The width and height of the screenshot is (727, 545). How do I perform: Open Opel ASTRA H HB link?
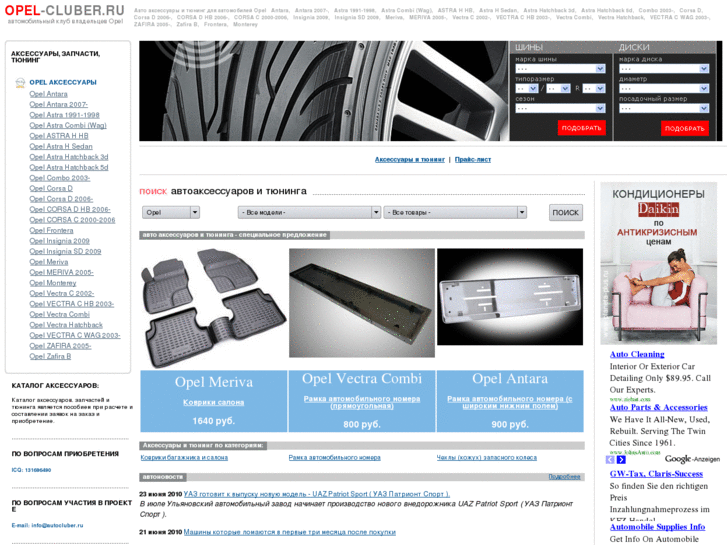(x=59, y=136)
